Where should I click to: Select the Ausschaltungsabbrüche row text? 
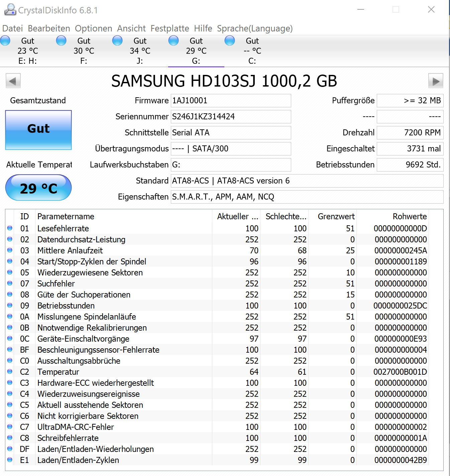(79, 361)
